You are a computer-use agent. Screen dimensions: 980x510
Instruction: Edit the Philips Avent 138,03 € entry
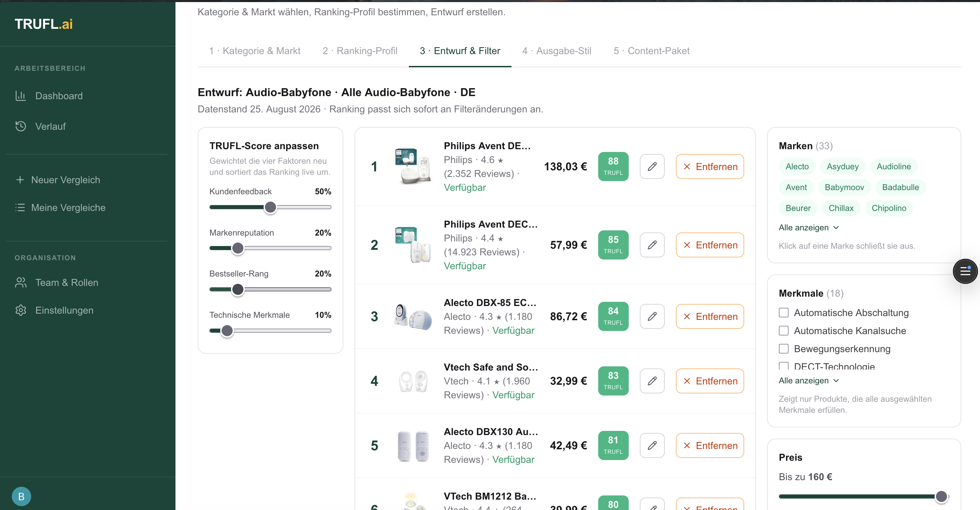pos(652,166)
